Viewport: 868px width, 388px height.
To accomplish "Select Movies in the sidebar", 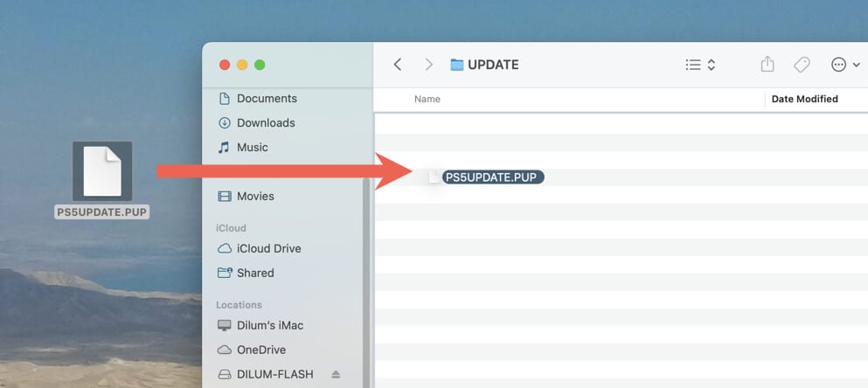I will pos(255,197).
